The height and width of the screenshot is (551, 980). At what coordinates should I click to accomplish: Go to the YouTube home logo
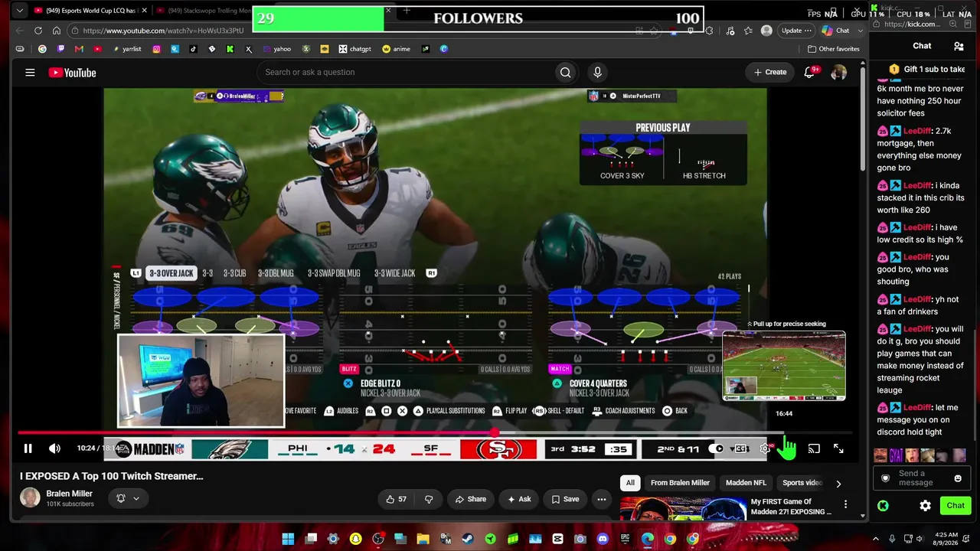(x=72, y=73)
